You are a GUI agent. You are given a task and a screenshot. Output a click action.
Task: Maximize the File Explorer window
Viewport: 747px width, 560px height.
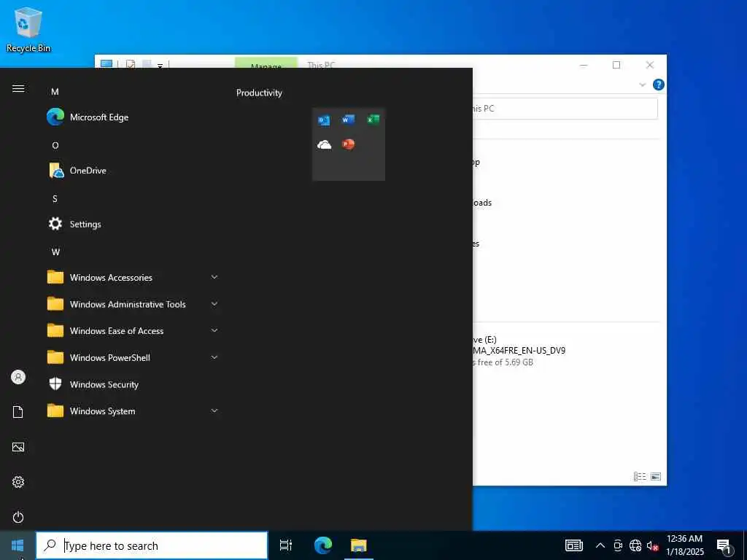coord(616,65)
